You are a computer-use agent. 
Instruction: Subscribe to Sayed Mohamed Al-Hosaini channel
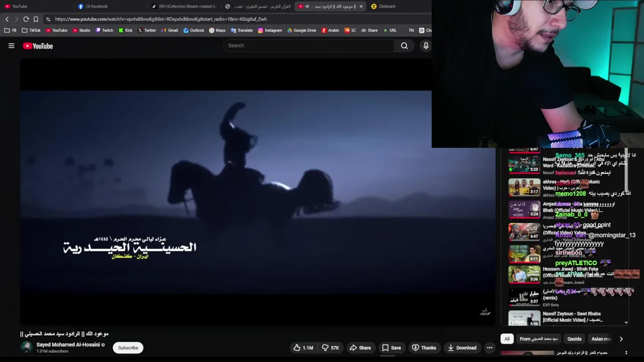128,347
